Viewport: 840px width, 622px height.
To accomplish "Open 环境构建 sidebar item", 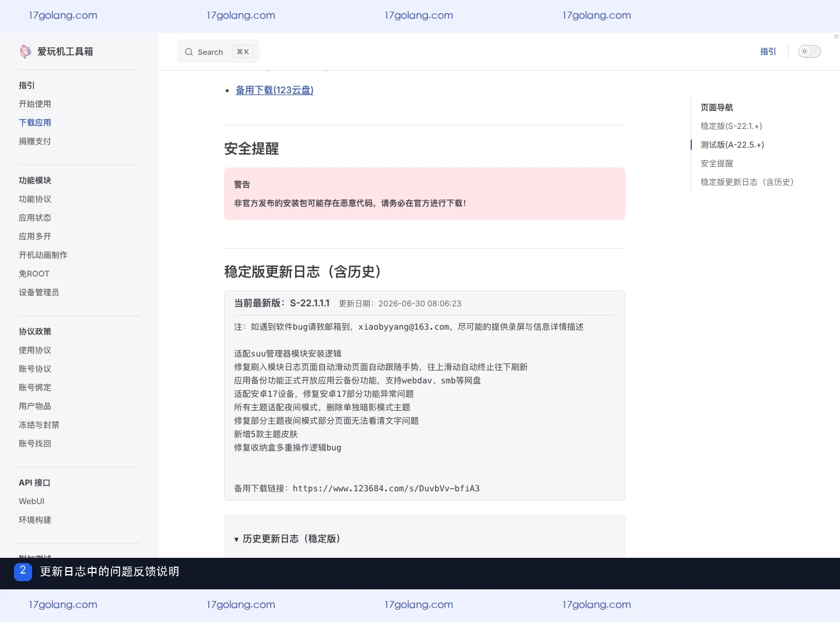I will click(x=35, y=520).
